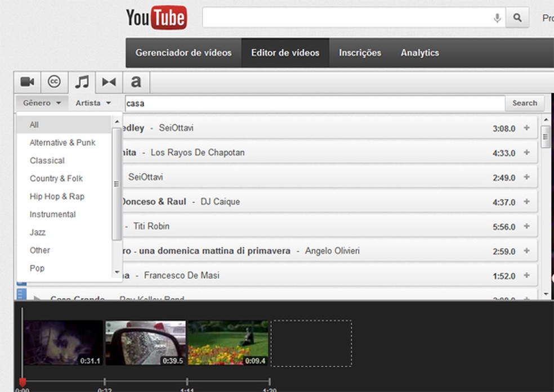Add Los Rayos De Chapotan track with plus
This screenshot has width=554, height=392.
click(526, 152)
